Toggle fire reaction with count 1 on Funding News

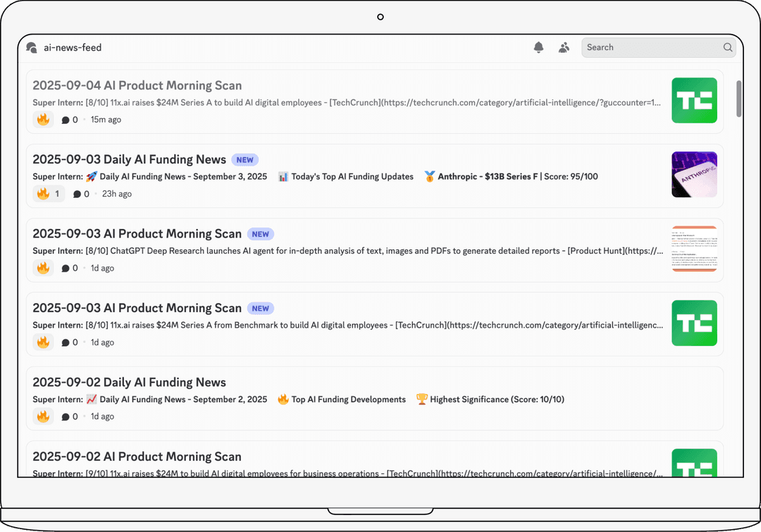click(49, 194)
